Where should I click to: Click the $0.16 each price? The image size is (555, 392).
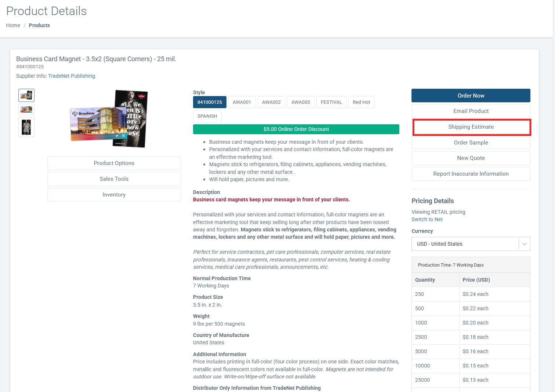476,351
